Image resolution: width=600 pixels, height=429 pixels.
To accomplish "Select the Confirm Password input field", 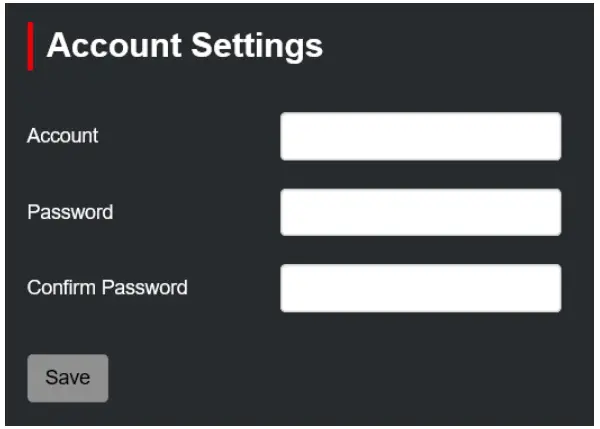I will click(x=420, y=288).
